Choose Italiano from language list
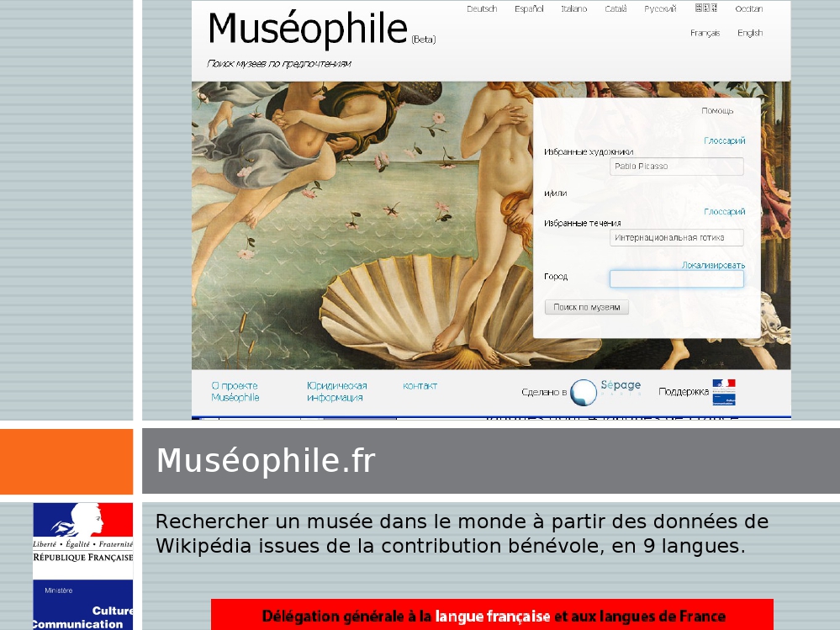 click(x=573, y=9)
